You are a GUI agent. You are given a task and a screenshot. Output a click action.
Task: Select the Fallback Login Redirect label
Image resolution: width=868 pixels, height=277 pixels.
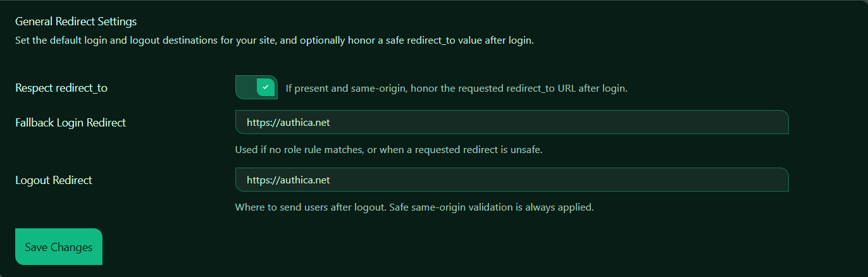pos(71,123)
